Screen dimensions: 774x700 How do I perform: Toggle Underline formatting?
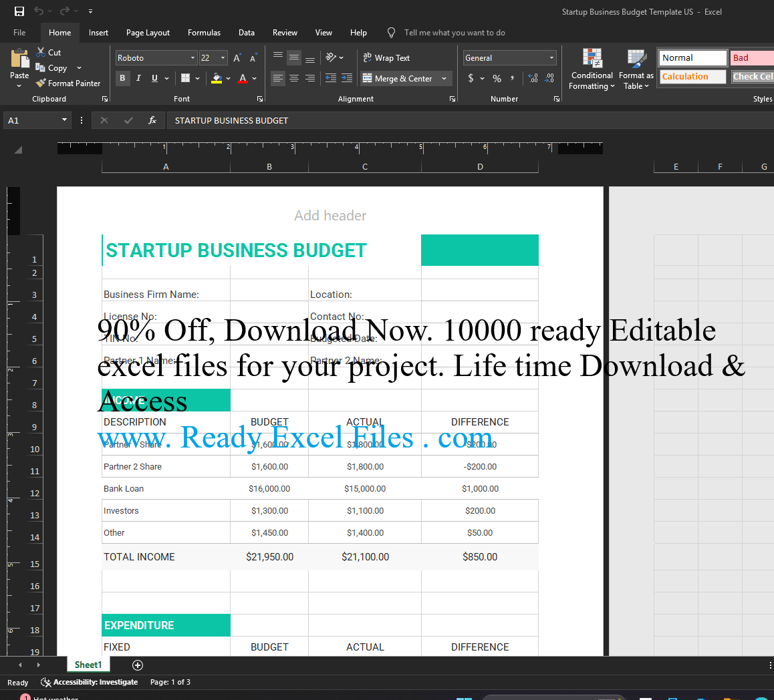tap(154, 78)
